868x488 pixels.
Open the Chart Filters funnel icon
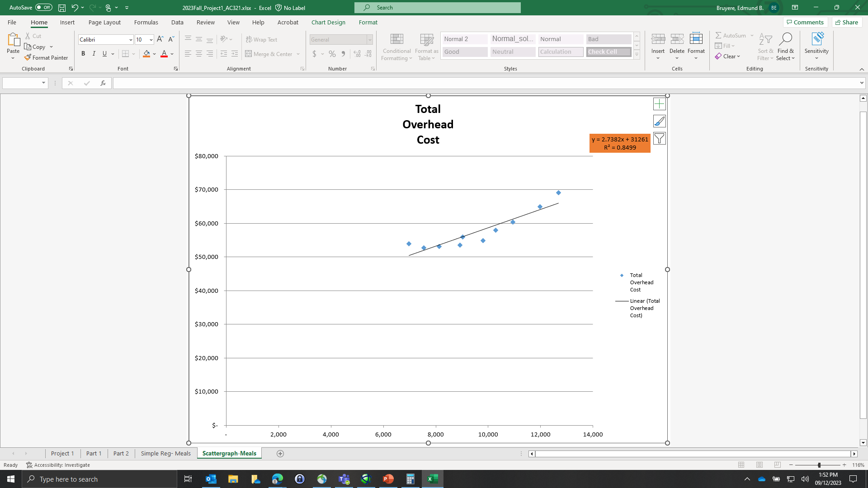pos(659,138)
